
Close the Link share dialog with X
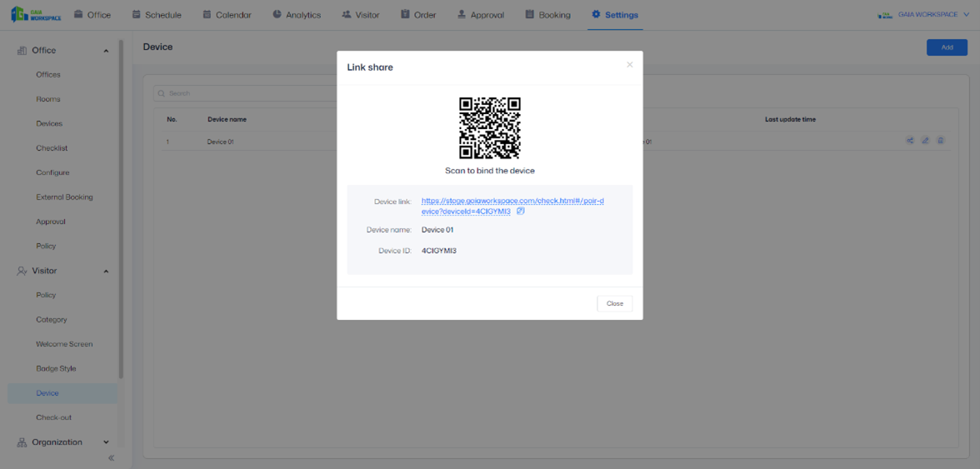(x=629, y=64)
